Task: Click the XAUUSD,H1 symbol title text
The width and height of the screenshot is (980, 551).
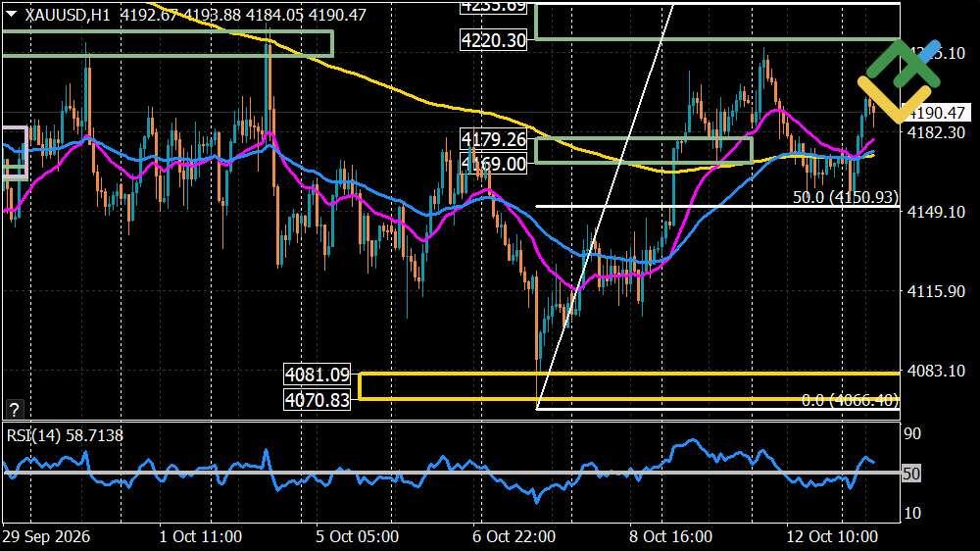Action: [x=68, y=15]
